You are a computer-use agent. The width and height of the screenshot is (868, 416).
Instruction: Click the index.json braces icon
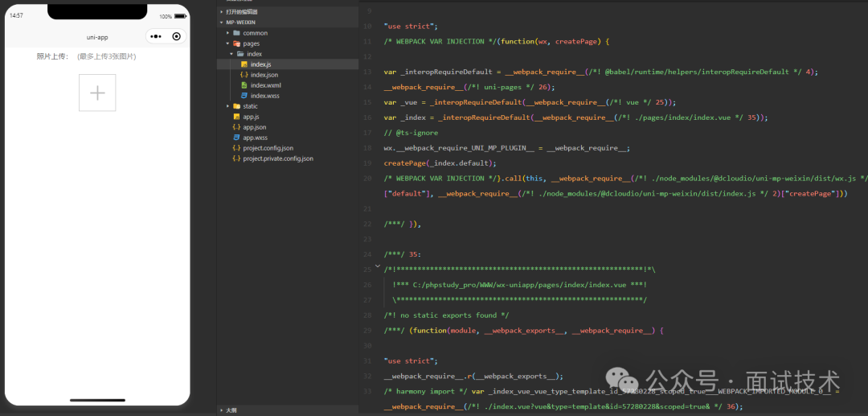[x=244, y=75]
